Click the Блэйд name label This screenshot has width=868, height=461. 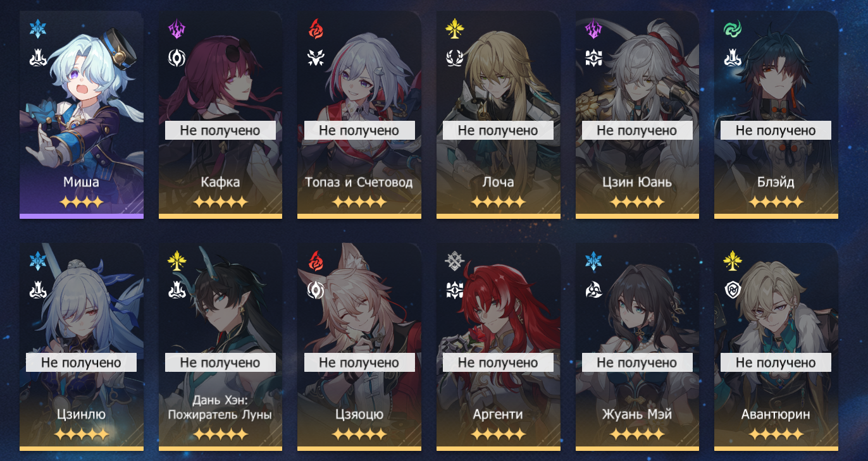[x=776, y=182]
